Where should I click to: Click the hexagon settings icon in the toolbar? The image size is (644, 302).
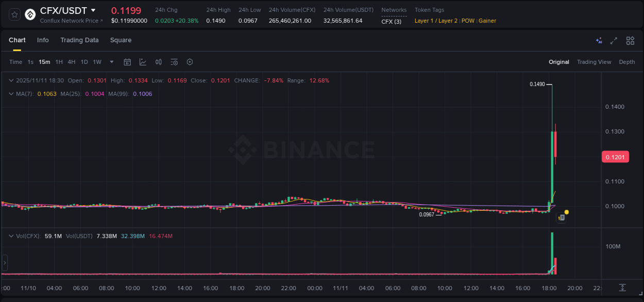[190, 62]
